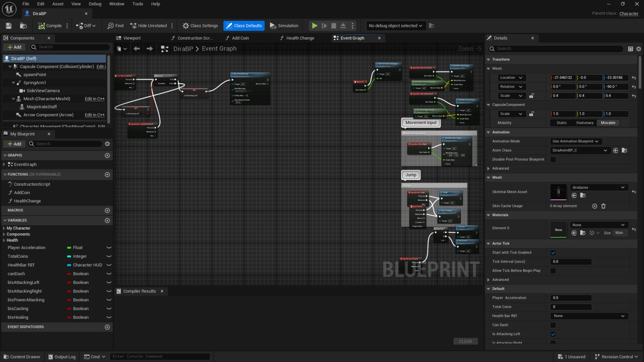Enable Can Dash checkbox
The width and height of the screenshot is (644, 362).
click(553, 325)
